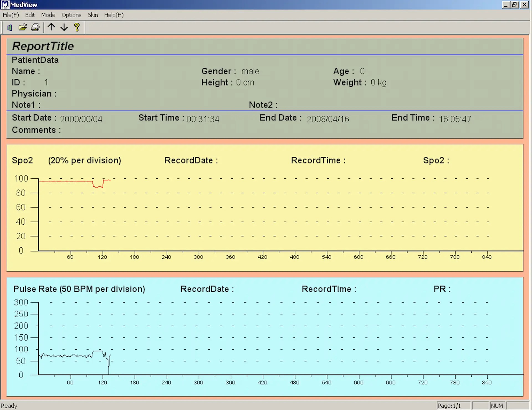This screenshot has width=532, height=410.
Task: Click the NUM indicator in the status bar
Action: click(497, 405)
